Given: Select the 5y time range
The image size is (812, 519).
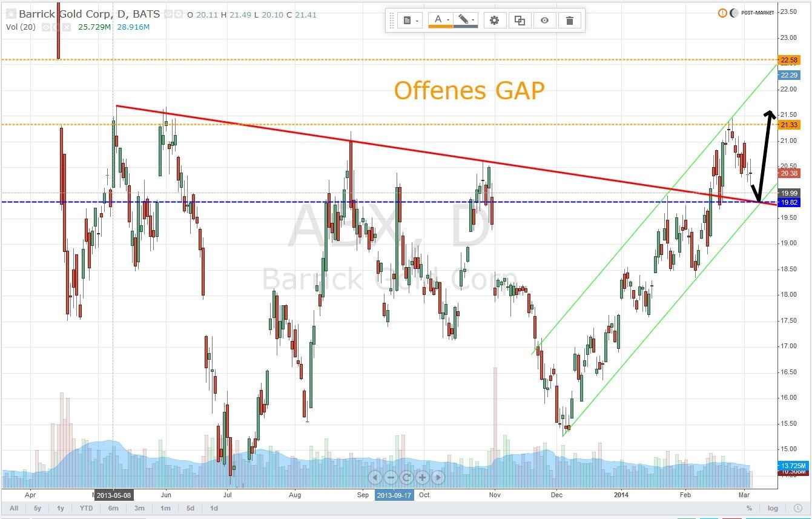Looking at the screenshot, I should [38, 508].
